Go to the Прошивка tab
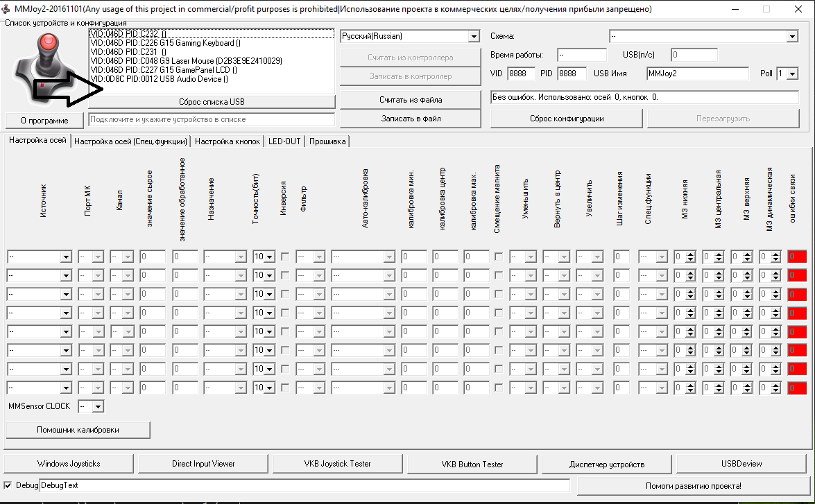 (x=328, y=141)
